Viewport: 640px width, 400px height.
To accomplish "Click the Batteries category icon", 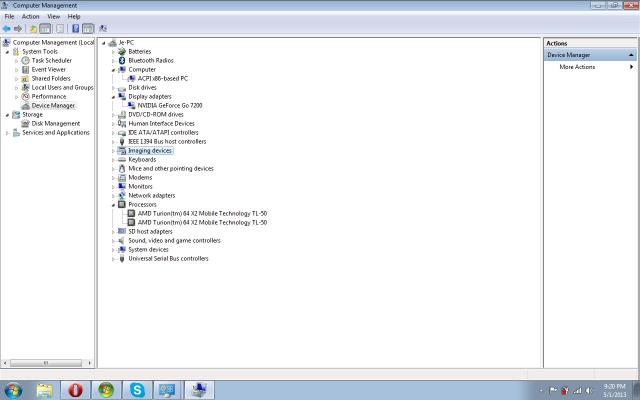I will [x=122, y=51].
